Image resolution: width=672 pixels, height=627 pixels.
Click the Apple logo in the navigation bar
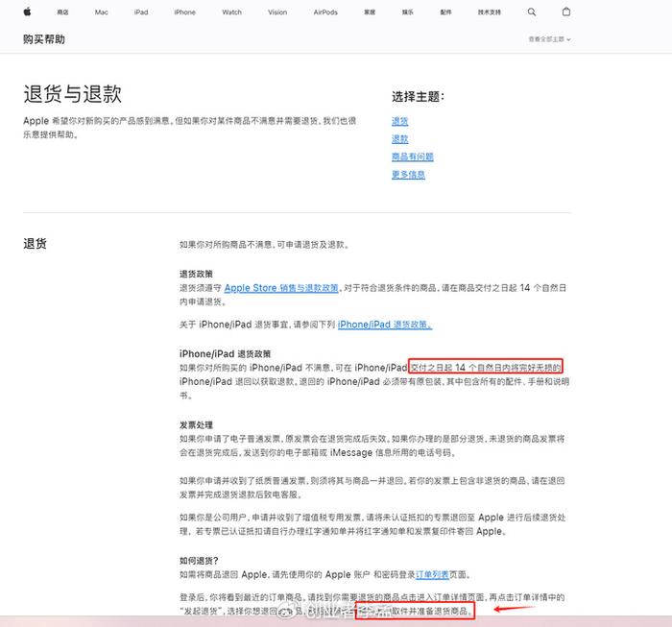tap(28, 12)
